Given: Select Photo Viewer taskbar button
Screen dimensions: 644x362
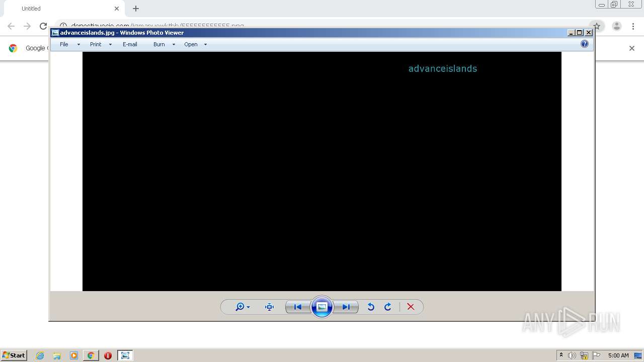Looking at the screenshot, I should point(125,355).
